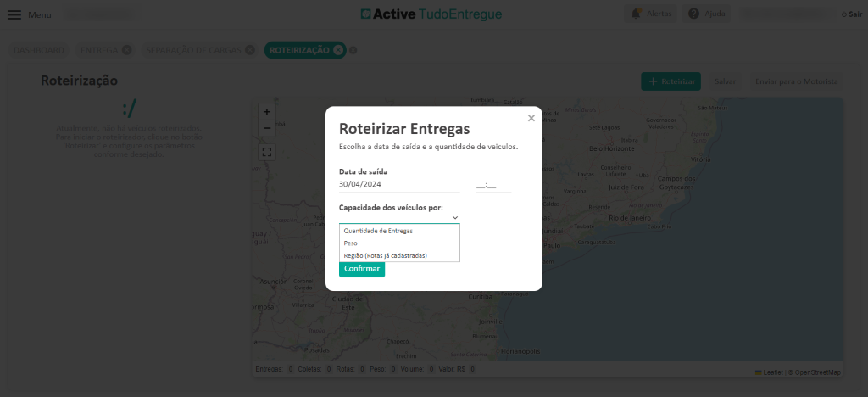Close the Roteirizar Entregas dialog
The image size is (868, 397).
pos(531,118)
